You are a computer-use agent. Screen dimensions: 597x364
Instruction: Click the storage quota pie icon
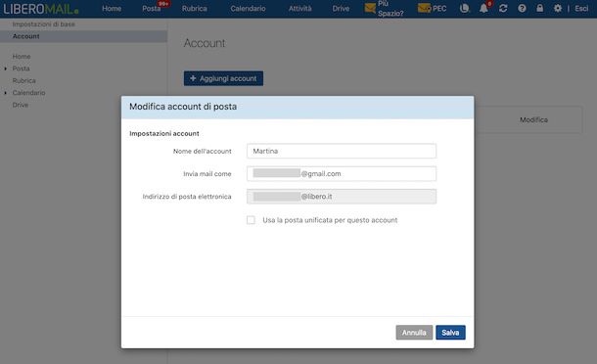[464, 8]
